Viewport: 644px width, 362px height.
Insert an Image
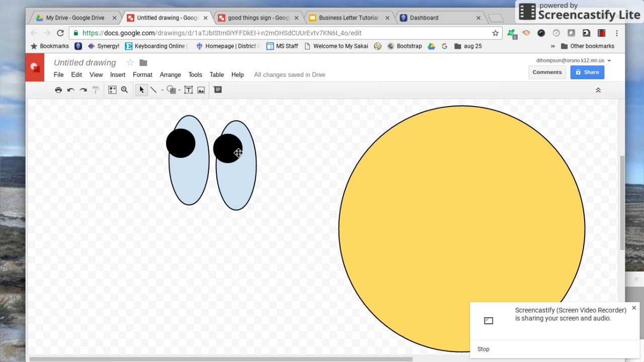[201, 89]
